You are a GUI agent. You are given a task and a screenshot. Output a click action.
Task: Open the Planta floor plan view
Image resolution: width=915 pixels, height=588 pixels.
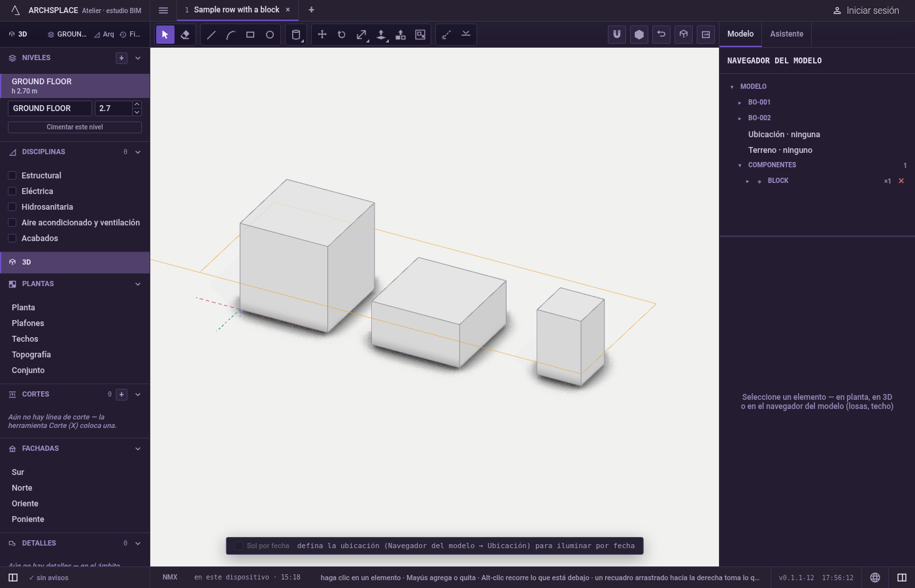click(x=24, y=308)
